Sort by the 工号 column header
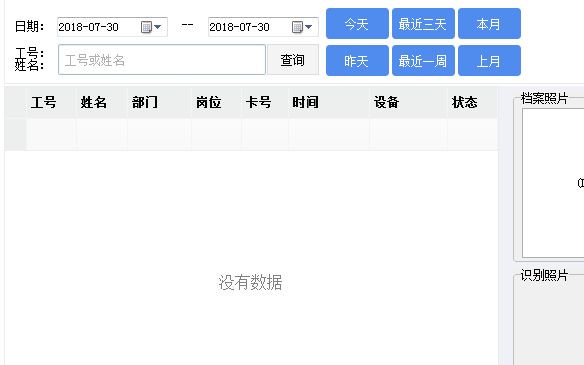 tap(51, 102)
